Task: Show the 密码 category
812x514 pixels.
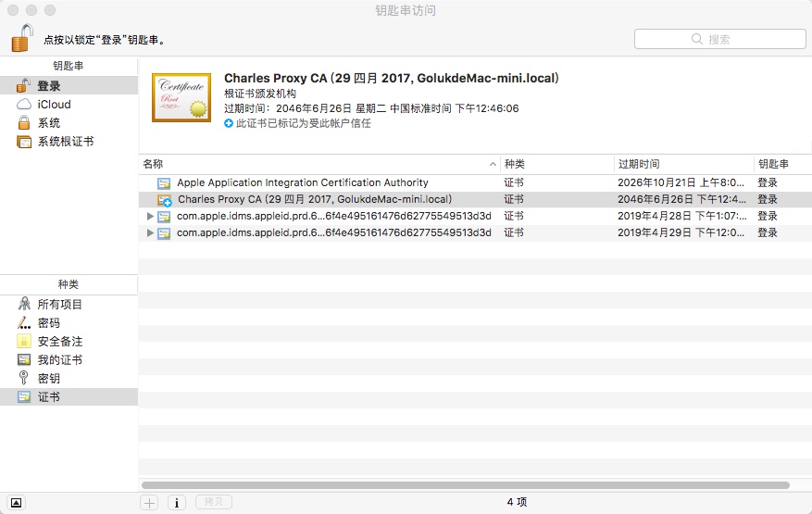Action: (69, 323)
